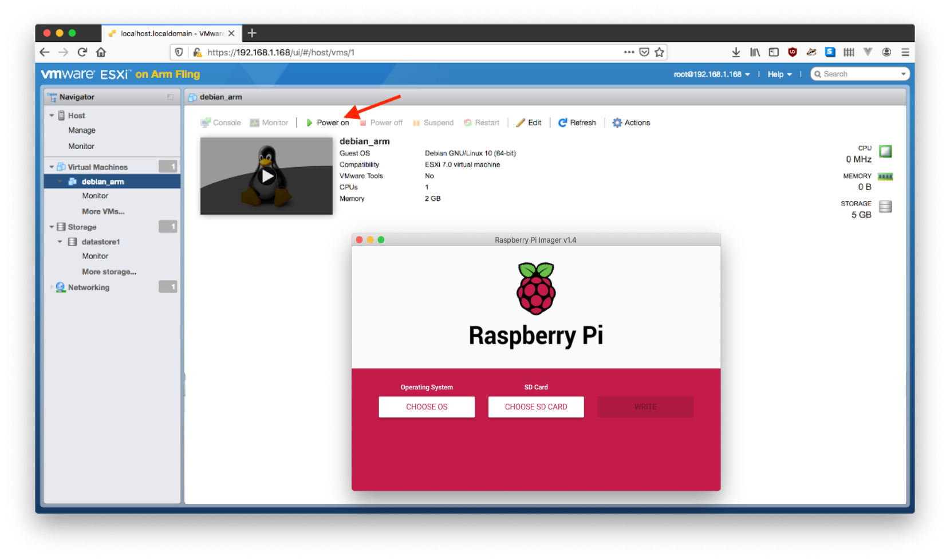Click the debian_arm console thumbnail play button
Image resolution: width=950 pixels, height=560 pixels.
[x=267, y=176]
